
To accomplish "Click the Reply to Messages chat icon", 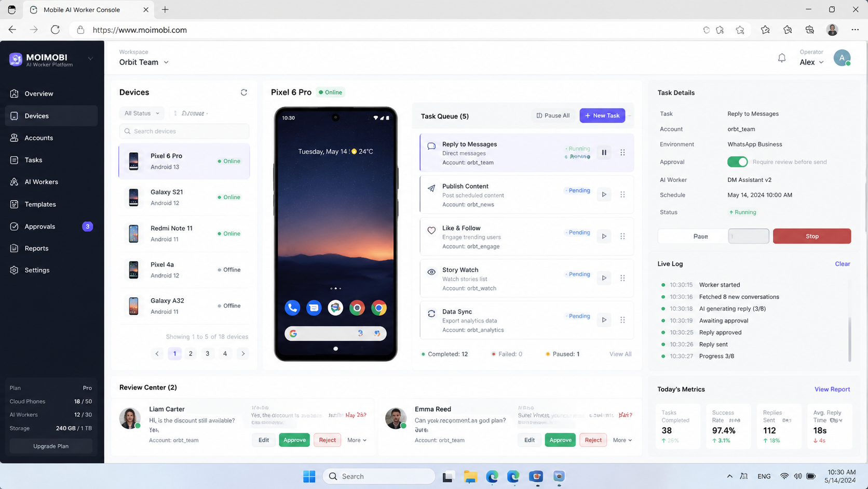I will pos(431,147).
